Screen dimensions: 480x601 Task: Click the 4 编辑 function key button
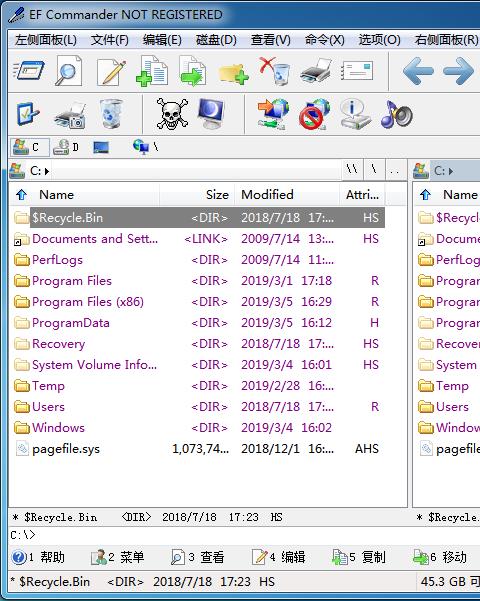click(x=278, y=557)
